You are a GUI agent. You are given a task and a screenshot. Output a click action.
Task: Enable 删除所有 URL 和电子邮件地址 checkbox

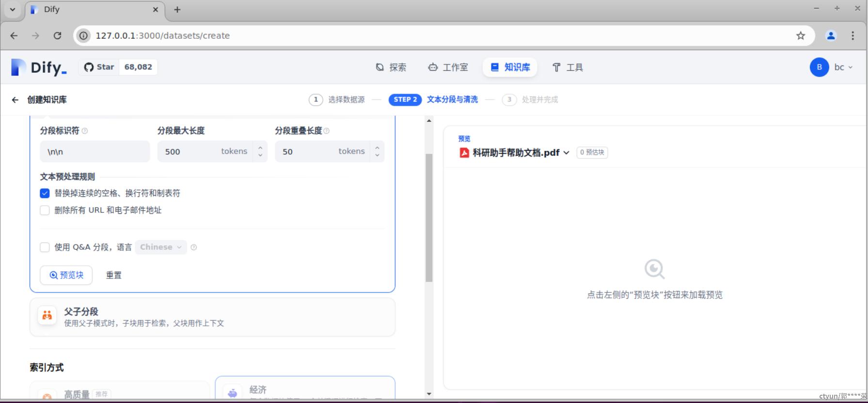(45, 210)
